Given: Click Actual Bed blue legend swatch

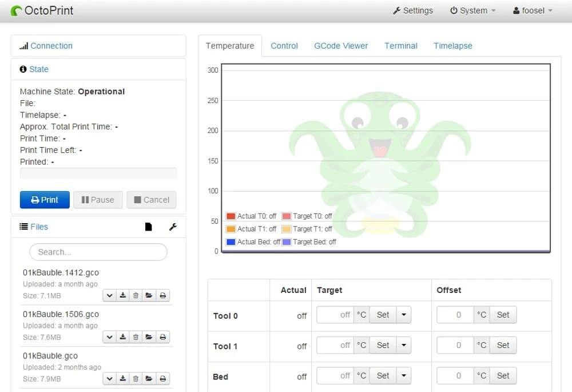Looking at the screenshot, I should [231, 242].
